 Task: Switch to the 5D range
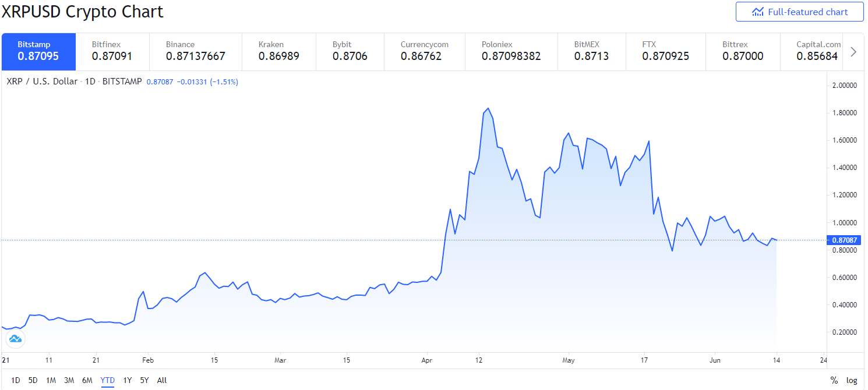[33, 380]
